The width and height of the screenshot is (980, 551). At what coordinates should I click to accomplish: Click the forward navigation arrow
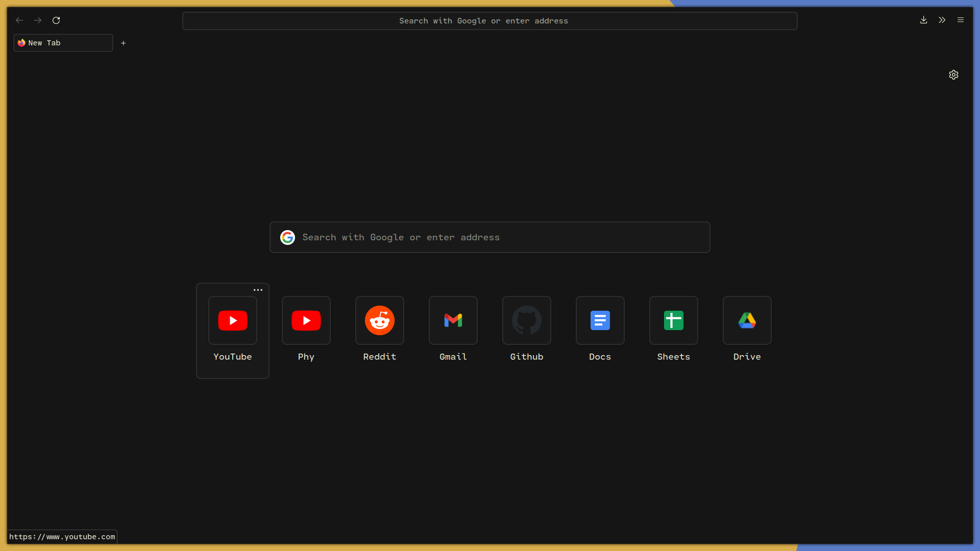(38, 20)
